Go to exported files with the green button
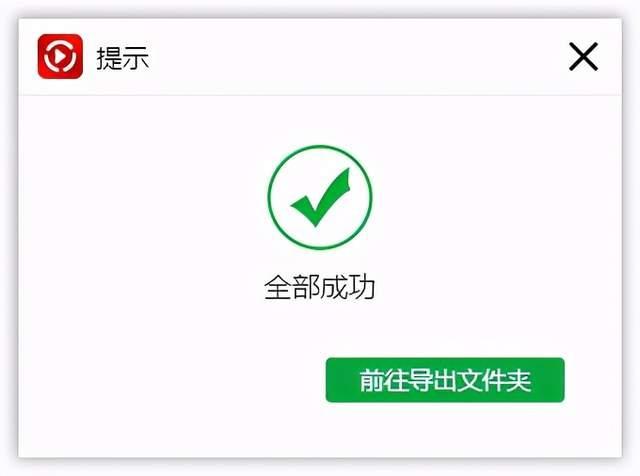Image resolution: width=640 pixels, height=476 pixels. coord(445,380)
